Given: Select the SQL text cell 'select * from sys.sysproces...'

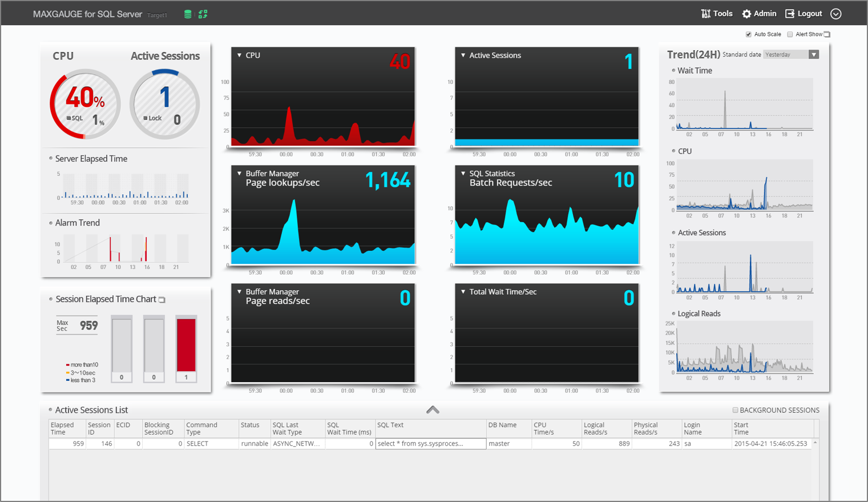Looking at the screenshot, I should (x=431, y=444).
